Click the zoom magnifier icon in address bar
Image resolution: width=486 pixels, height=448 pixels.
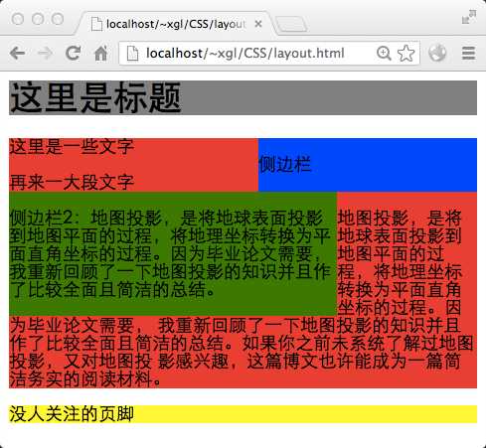point(384,53)
